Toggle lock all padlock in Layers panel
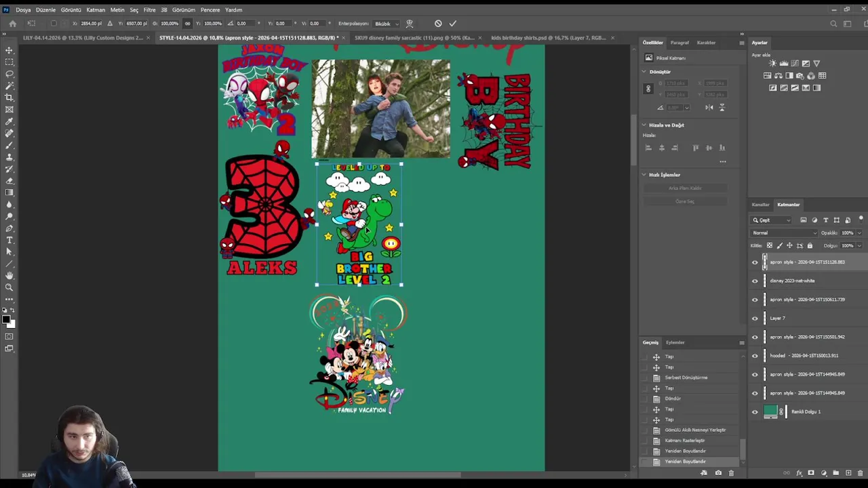Viewport: 868px width, 488px height. click(810, 245)
